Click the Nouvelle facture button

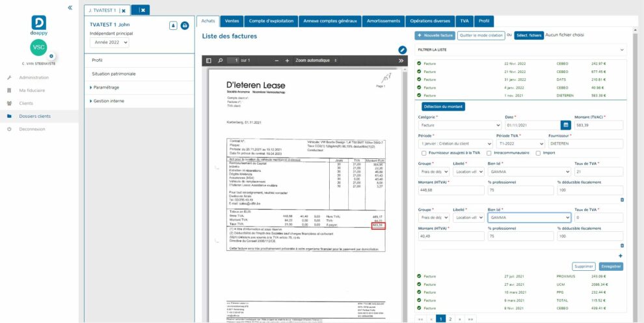(x=435, y=35)
